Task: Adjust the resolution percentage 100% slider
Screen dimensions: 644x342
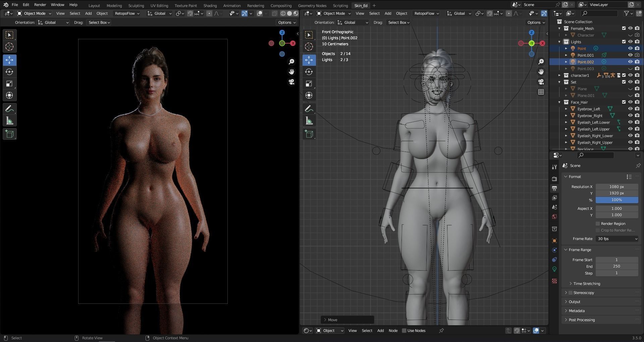Action: pyautogui.click(x=617, y=200)
